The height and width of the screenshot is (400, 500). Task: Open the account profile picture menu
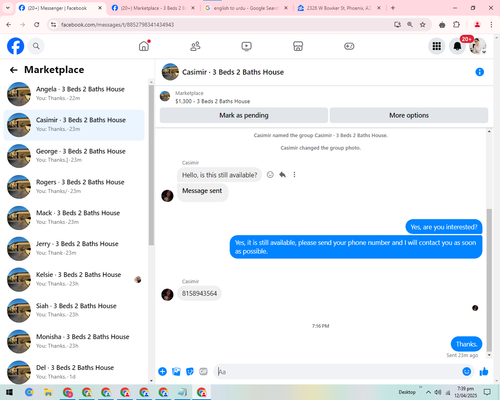point(478,46)
